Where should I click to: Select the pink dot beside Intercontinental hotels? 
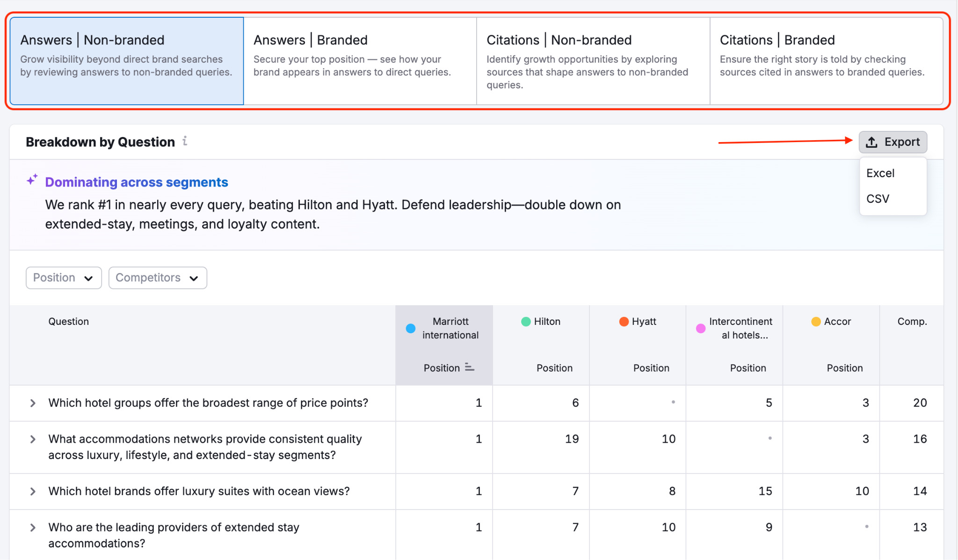tap(700, 328)
